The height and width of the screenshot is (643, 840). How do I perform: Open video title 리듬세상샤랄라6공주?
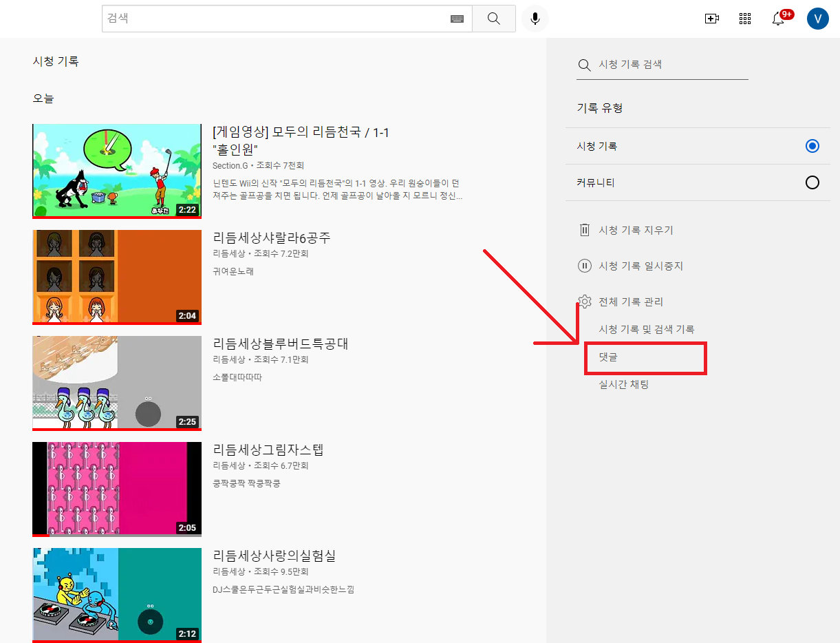tap(272, 238)
